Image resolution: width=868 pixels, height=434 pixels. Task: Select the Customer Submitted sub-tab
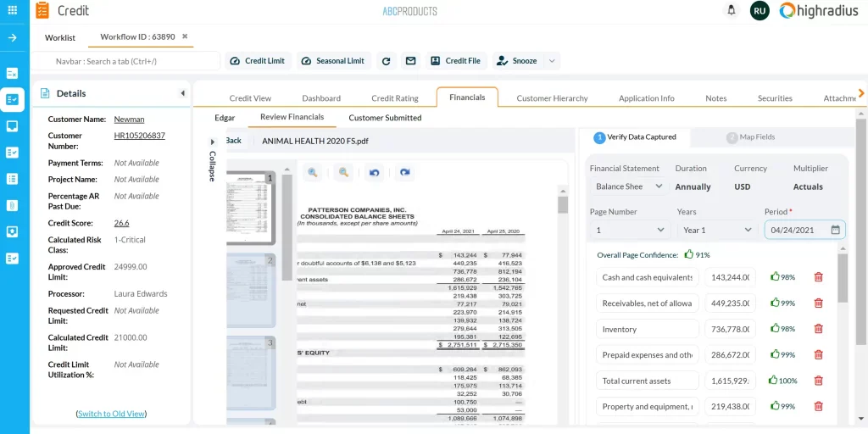pos(385,117)
